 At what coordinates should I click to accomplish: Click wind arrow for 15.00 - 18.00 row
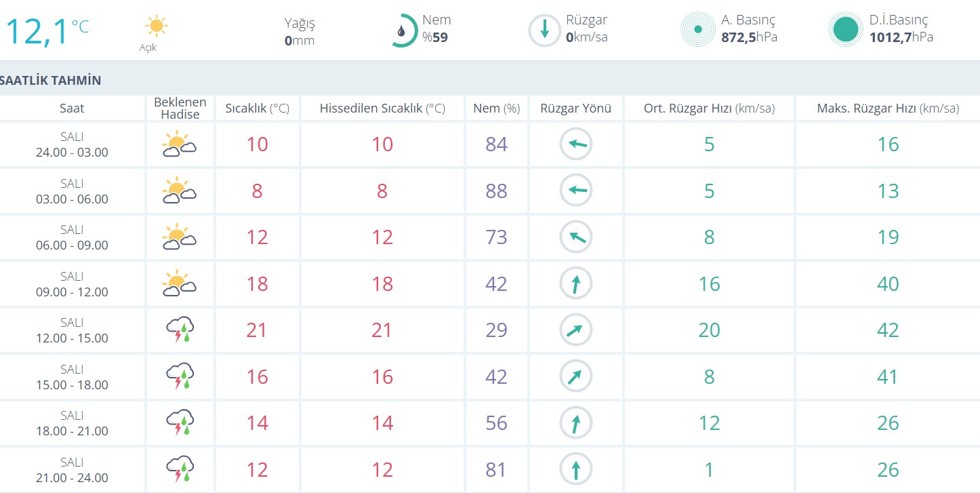click(575, 376)
